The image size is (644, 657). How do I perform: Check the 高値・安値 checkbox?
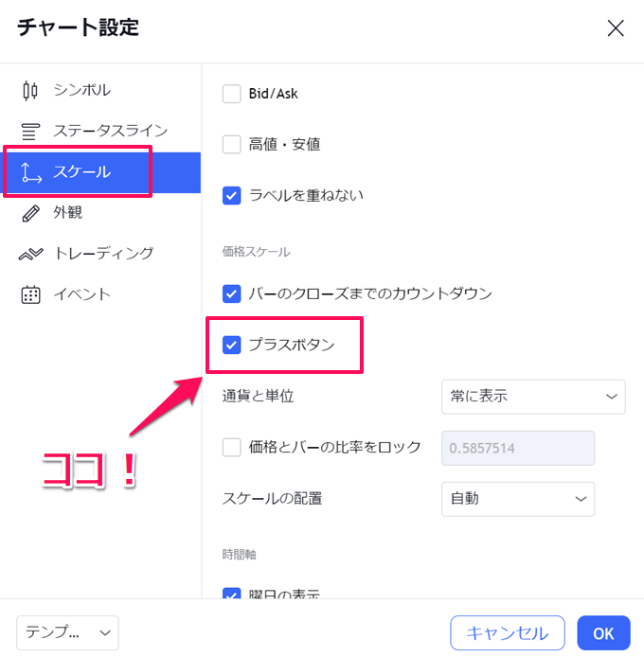(x=231, y=145)
